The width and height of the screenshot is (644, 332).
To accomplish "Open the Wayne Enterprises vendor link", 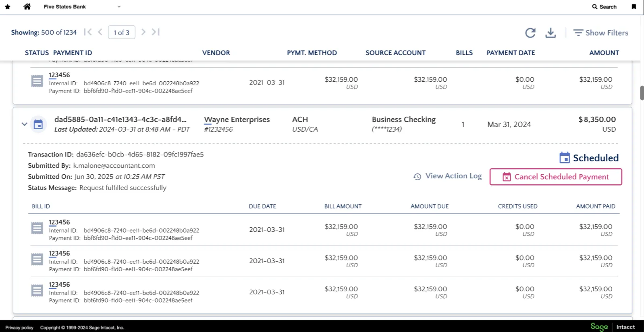I will point(237,120).
